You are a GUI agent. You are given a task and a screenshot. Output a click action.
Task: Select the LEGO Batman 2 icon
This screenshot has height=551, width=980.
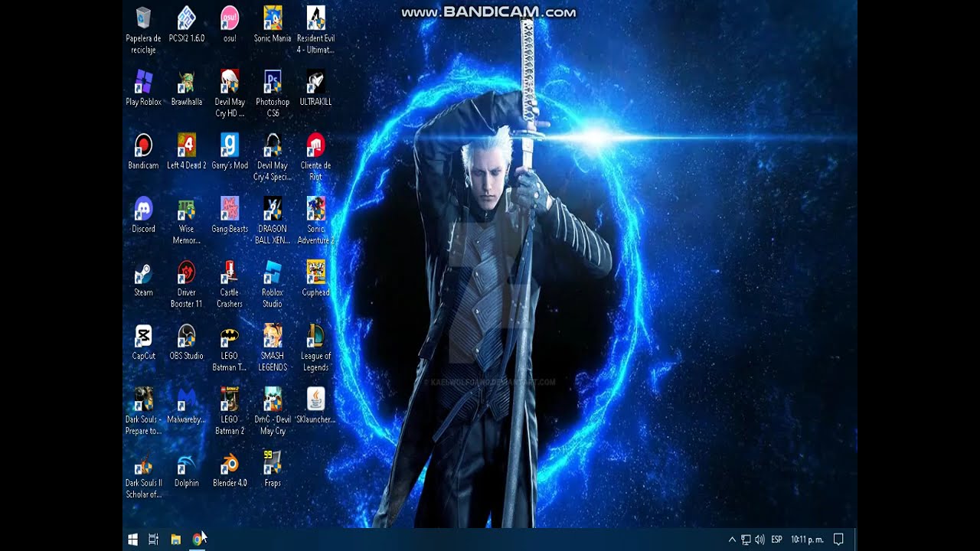point(230,411)
